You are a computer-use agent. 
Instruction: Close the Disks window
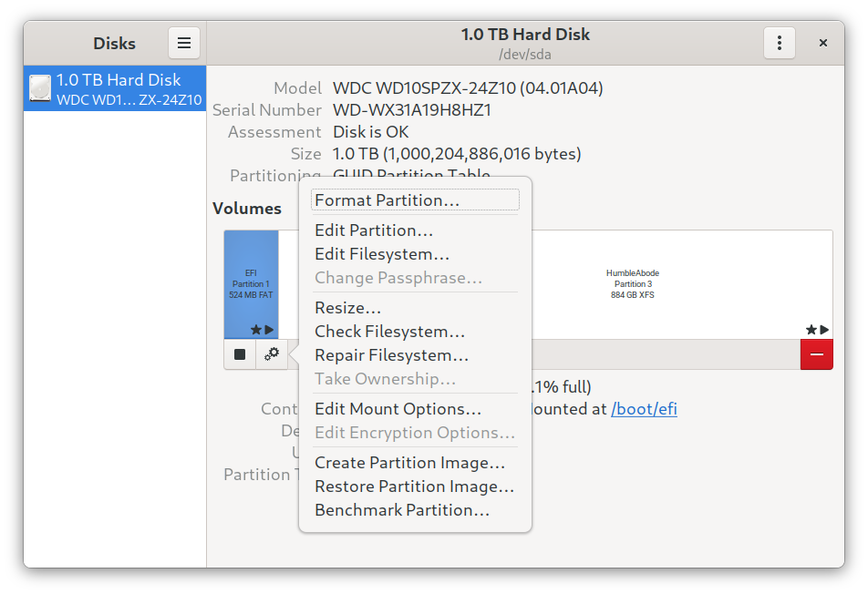click(x=822, y=43)
